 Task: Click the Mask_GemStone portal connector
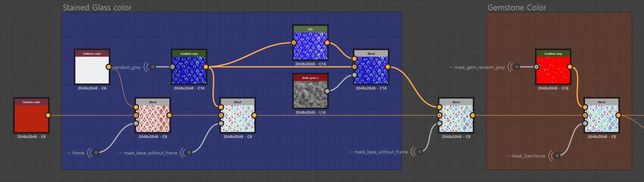tap(557, 156)
